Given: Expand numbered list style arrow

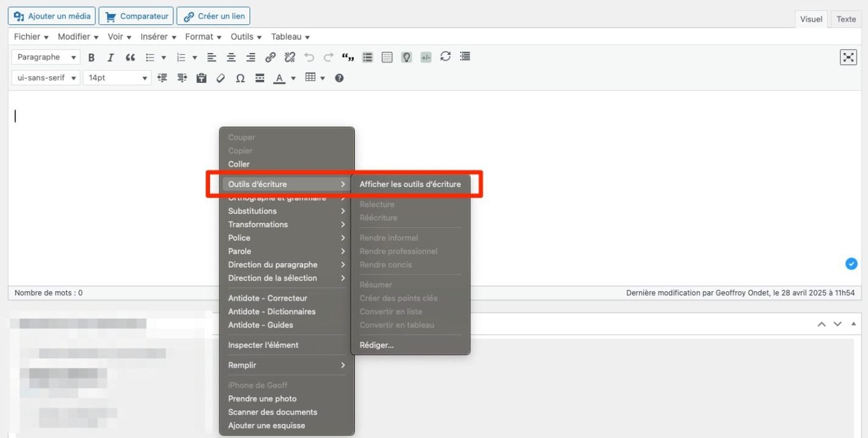Looking at the screenshot, I should tap(195, 57).
